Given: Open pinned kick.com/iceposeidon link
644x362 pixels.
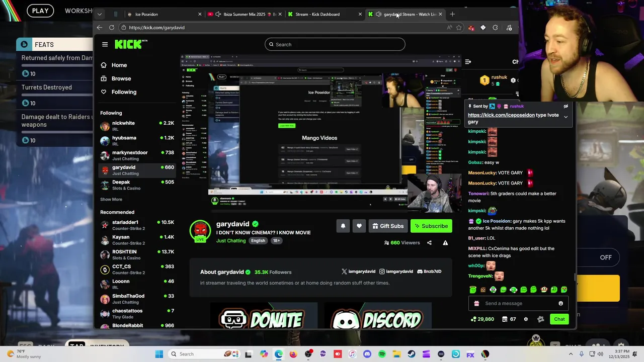Looking at the screenshot, I should point(501,115).
